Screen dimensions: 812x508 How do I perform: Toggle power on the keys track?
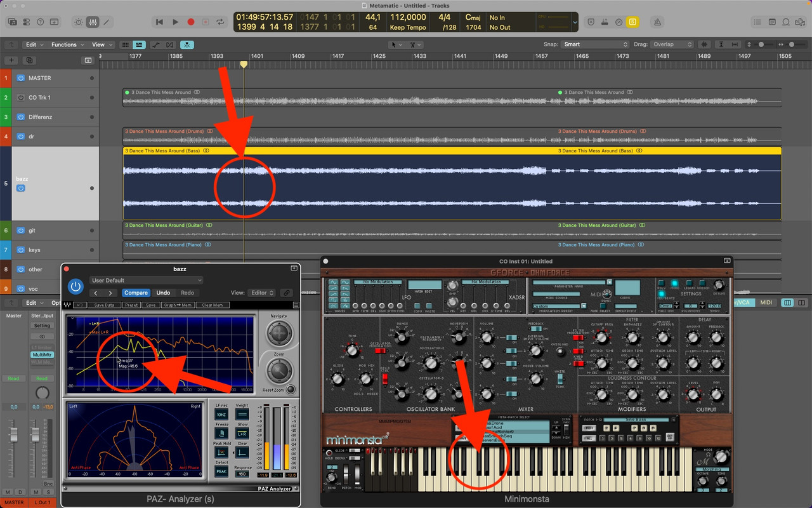(21, 250)
